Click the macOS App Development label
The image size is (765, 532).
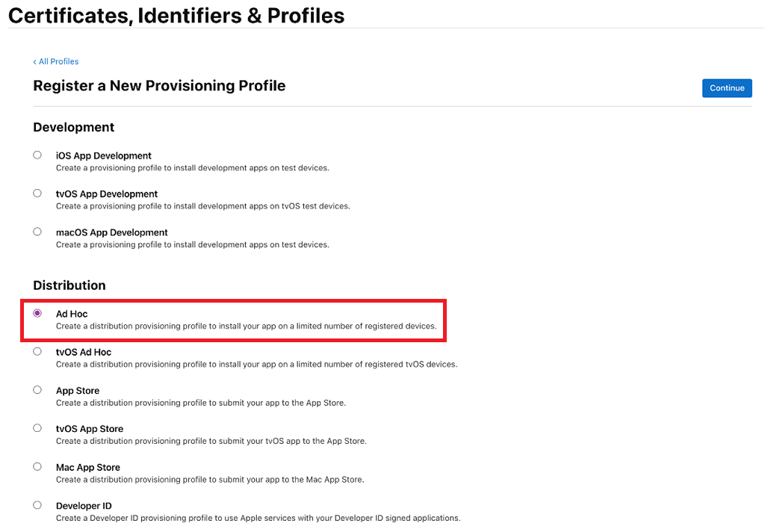tap(112, 232)
